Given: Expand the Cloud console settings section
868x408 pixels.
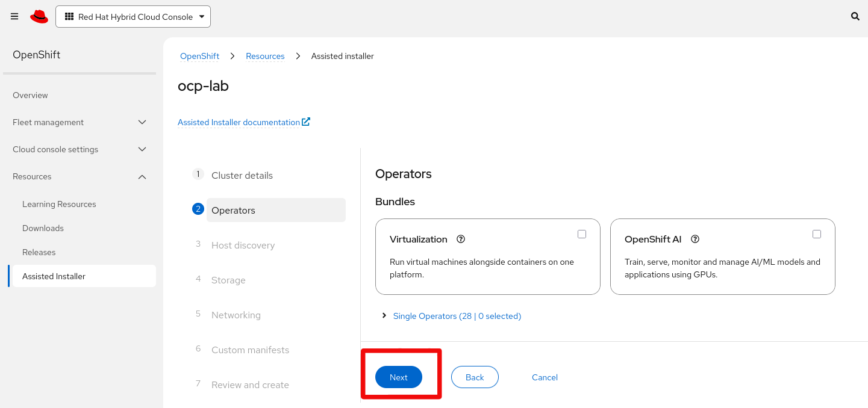Looking at the screenshot, I should tap(80, 149).
